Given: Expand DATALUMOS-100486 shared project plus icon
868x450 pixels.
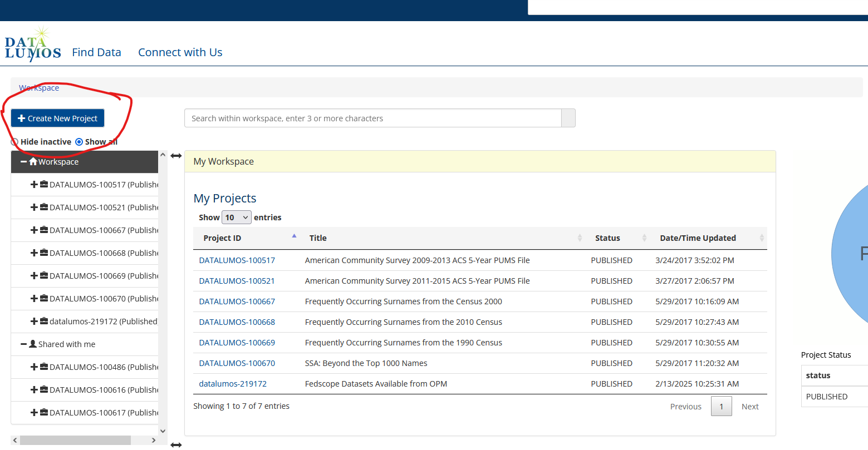Looking at the screenshot, I should 34,367.
